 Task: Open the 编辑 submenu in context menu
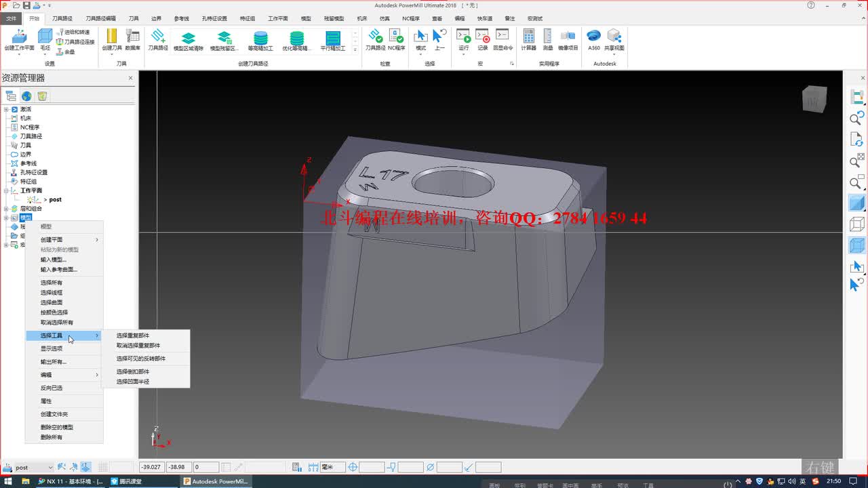(64, 375)
